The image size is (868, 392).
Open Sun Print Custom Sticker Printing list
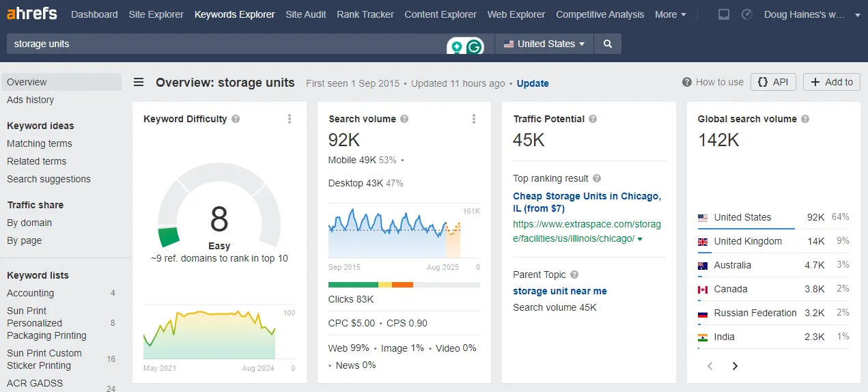(44, 359)
